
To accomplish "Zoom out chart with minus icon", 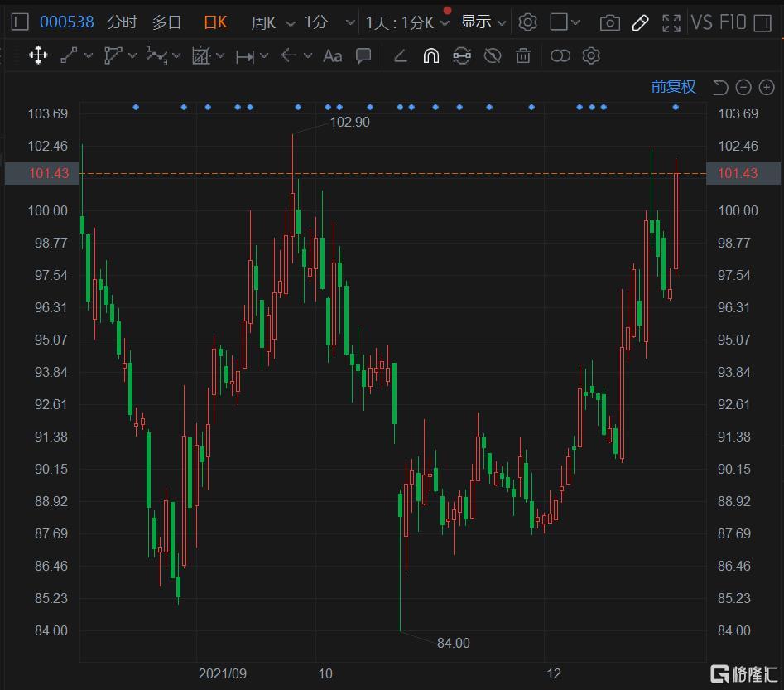I will [743, 88].
